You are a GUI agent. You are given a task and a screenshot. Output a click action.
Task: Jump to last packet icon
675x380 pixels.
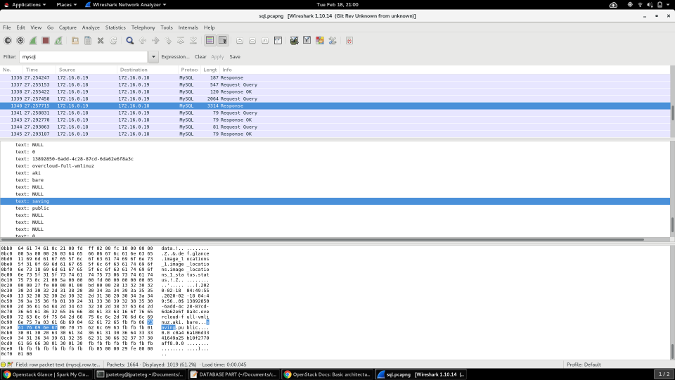point(193,40)
